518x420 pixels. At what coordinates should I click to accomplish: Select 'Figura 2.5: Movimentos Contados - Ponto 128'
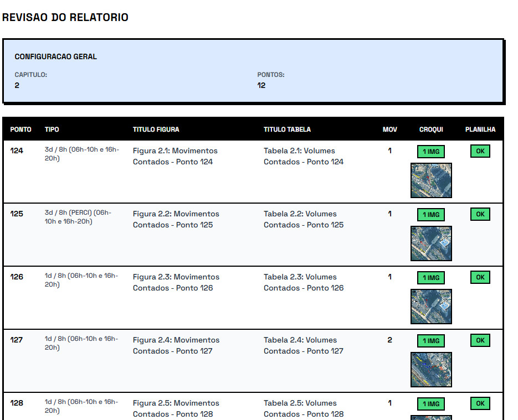(x=176, y=408)
